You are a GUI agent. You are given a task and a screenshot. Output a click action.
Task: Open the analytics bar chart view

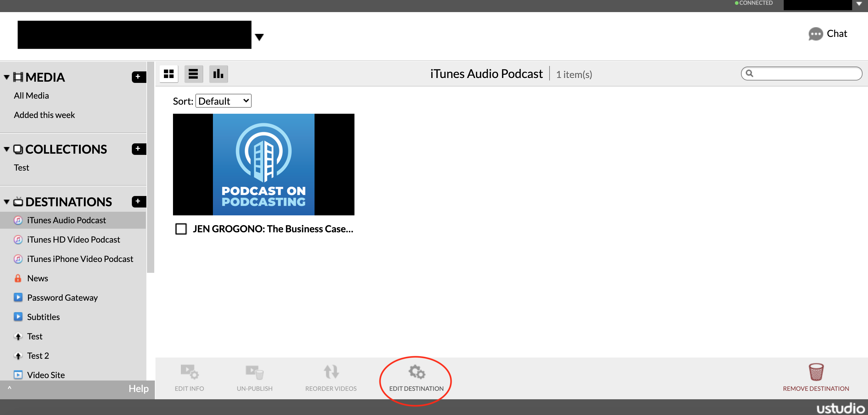218,74
